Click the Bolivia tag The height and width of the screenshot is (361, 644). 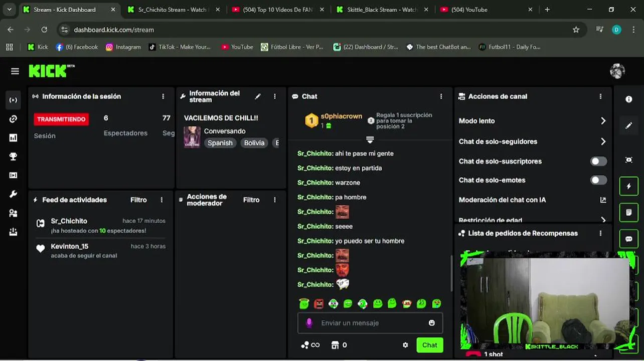pyautogui.click(x=254, y=143)
